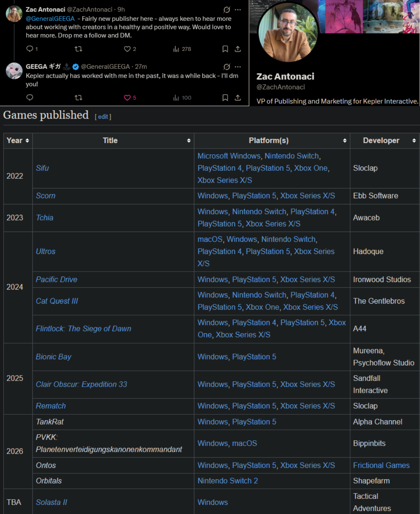Image resolution: width=420 pixels, height=514 pixels.
Task: Select the Ironwood Studios developer cell
Action: [x=385, y=279]
